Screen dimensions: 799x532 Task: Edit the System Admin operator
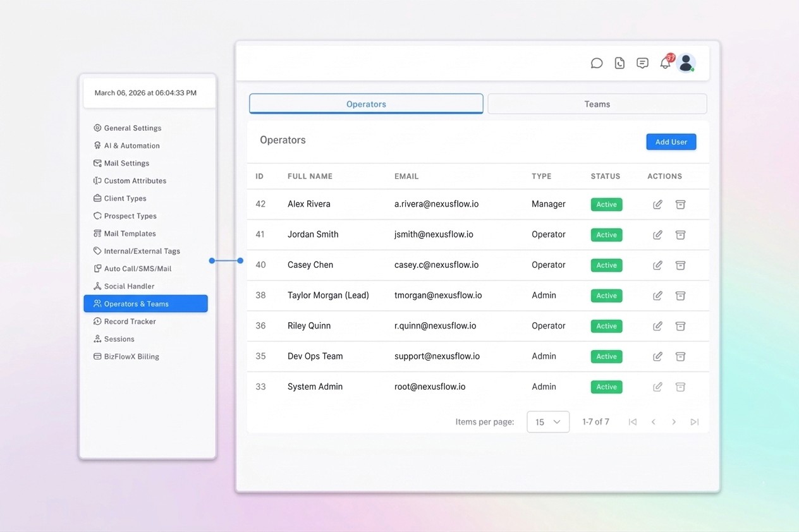[x=657, y=387]
